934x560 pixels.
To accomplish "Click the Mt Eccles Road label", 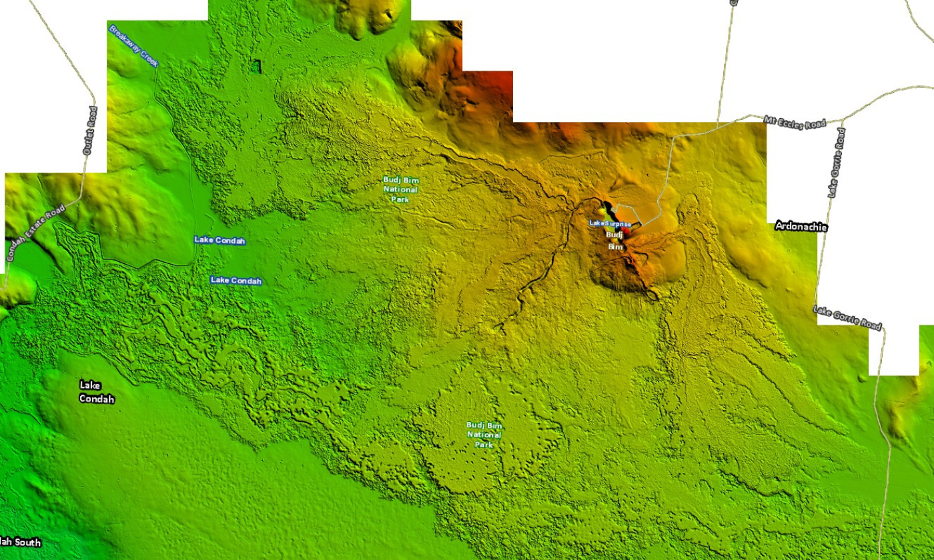I will click(x=795, y=123).
